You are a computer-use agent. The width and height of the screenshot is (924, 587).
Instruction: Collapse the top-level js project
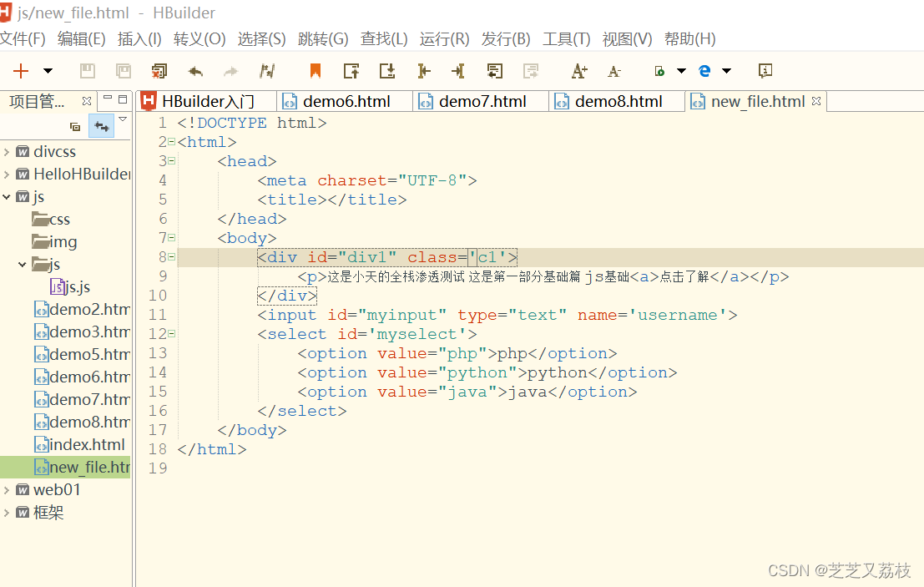7,197
